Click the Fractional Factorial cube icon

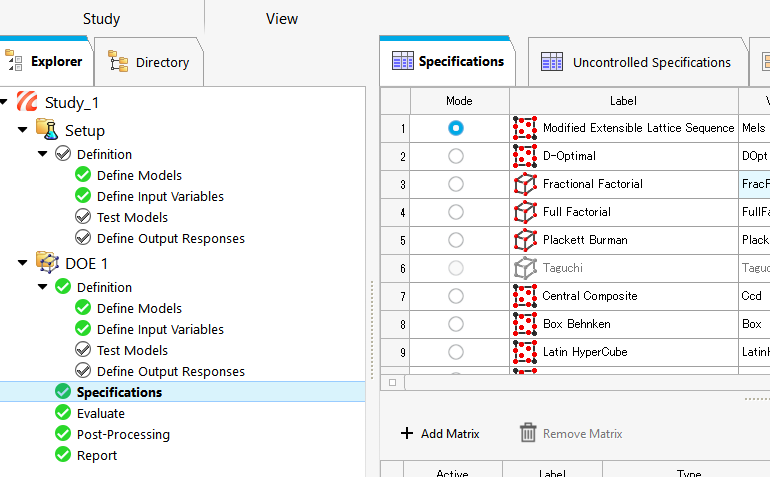click(x=524, y=184)
